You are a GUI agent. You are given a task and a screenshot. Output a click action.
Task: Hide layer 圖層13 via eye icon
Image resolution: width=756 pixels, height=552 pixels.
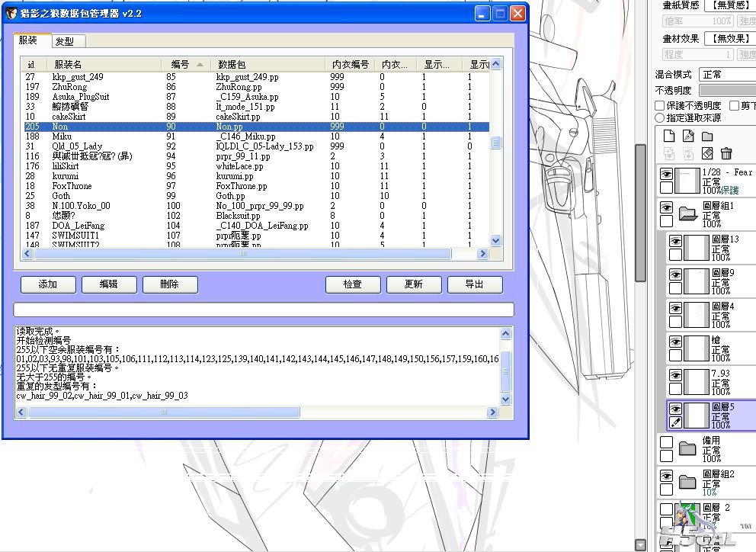tap(675, 241)
